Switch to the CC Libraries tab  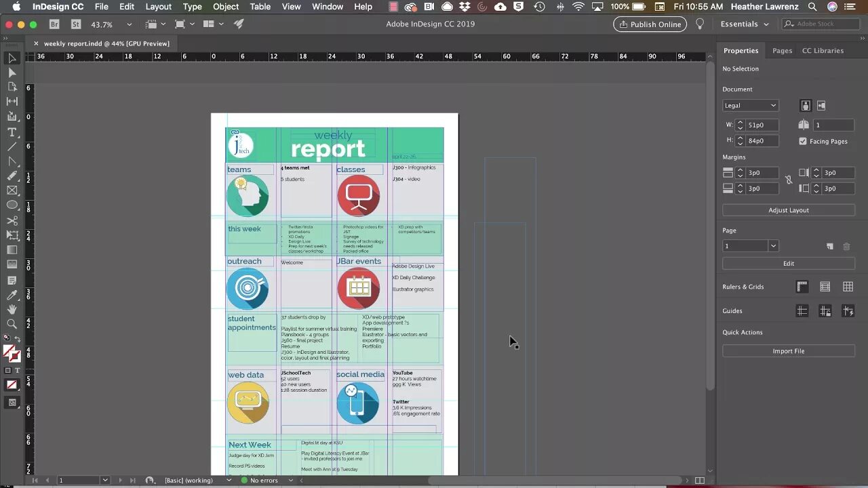[x=823, y=51]
